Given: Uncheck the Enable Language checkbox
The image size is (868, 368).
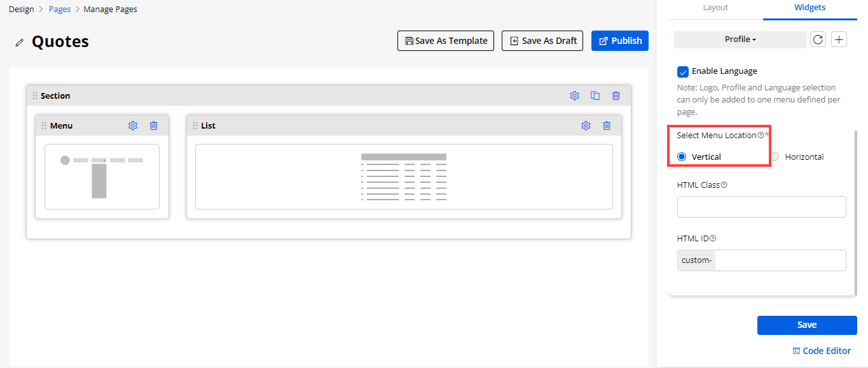Looking at the screenshot, I should (683, 71).
